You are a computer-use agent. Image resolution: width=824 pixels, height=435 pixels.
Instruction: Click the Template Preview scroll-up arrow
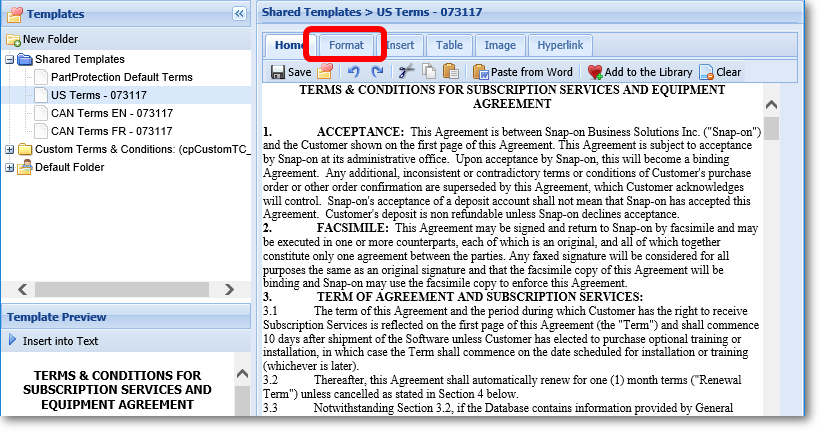click(242, 374)
